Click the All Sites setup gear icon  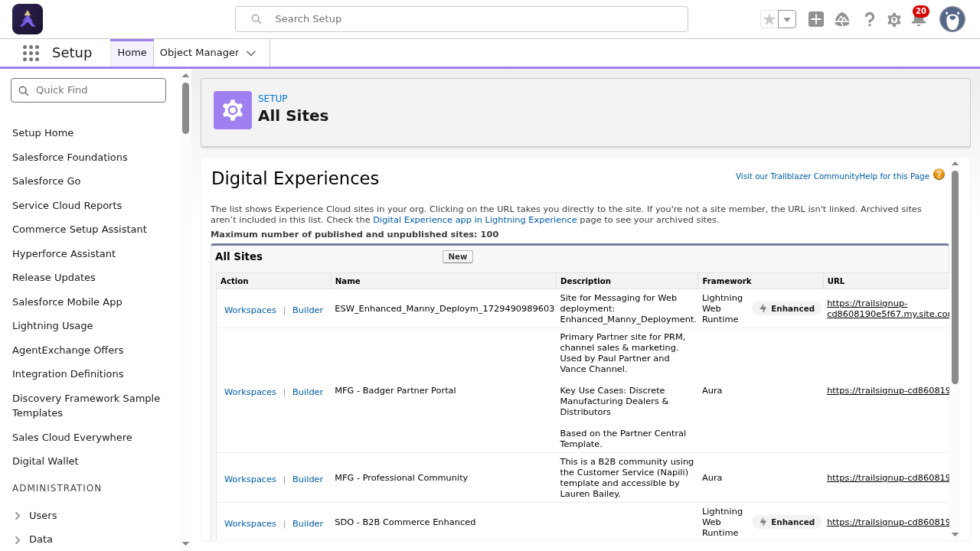233,110
